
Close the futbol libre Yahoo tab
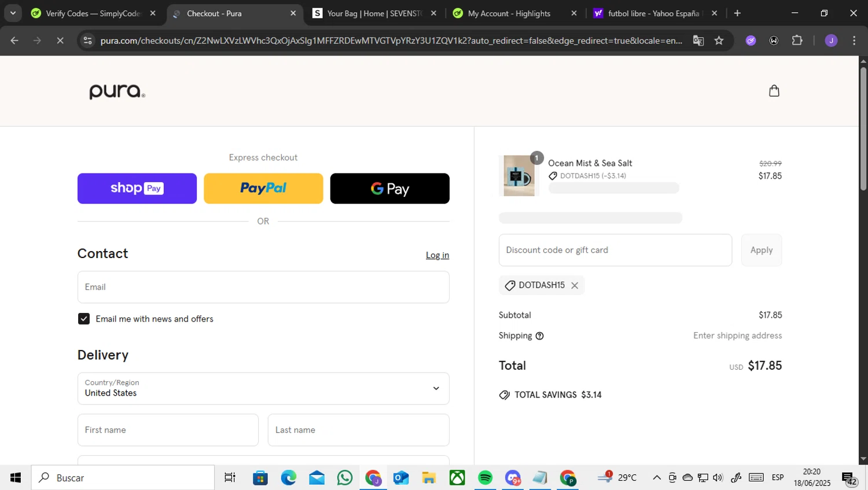click(714, 13)
